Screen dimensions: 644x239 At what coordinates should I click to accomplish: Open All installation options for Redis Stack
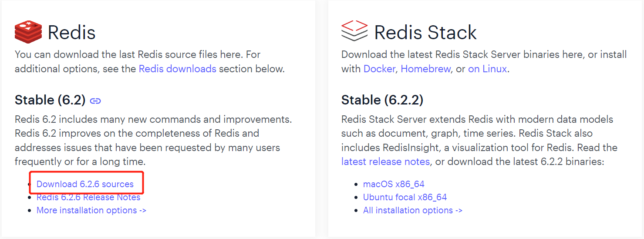(x=413, y=210)
